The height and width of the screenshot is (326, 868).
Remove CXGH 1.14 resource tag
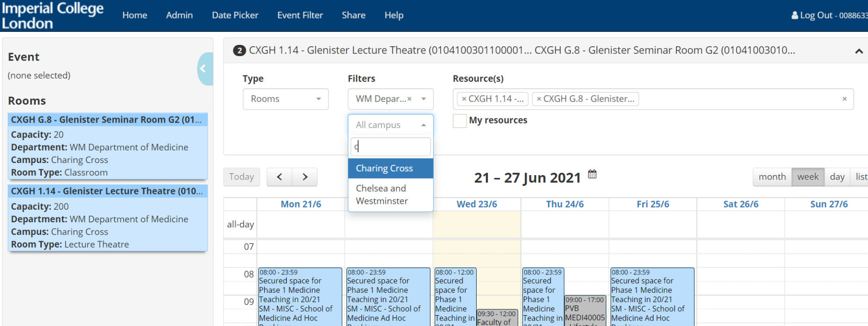464,99
